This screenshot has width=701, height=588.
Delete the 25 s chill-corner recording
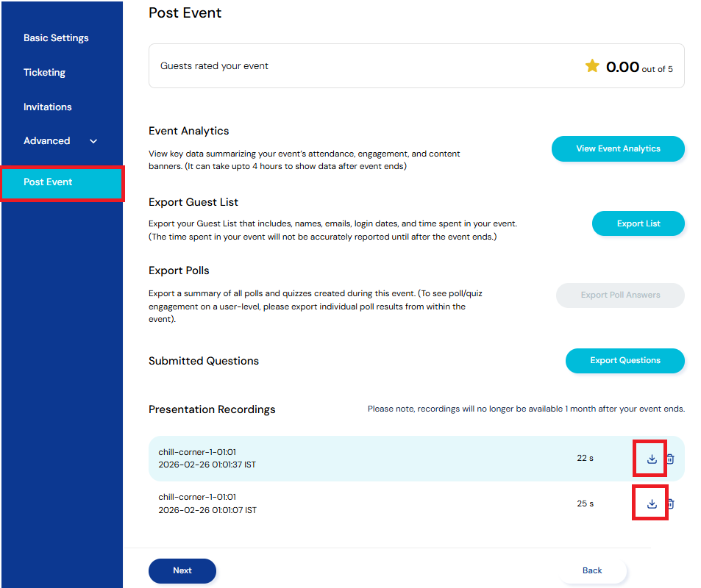(670, 503)
